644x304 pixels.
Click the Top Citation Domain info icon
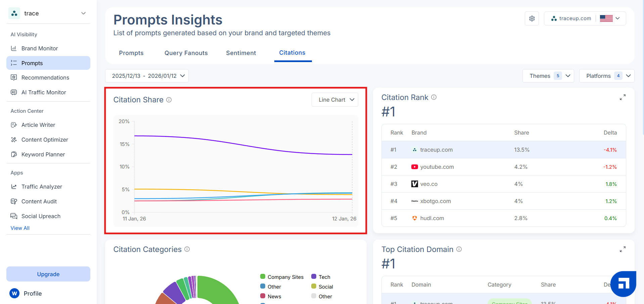459,249
